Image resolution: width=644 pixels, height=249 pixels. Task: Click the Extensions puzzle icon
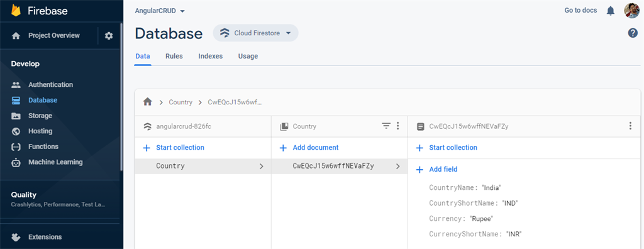tap(16, 237)
